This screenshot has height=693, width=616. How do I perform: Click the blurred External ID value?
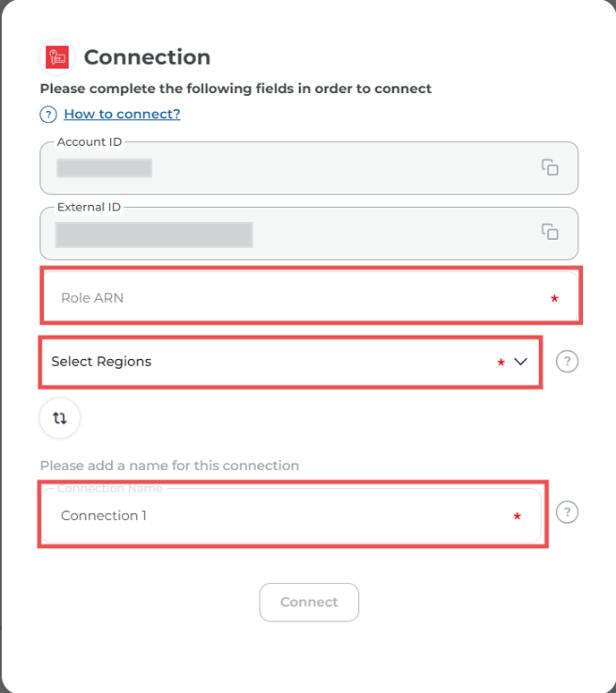(154, 235)
